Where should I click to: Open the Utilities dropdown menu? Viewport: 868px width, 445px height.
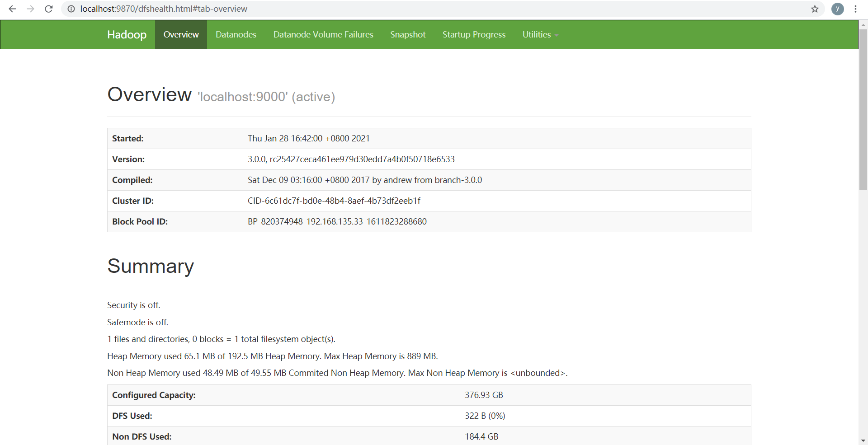click(x=537, y=34)
